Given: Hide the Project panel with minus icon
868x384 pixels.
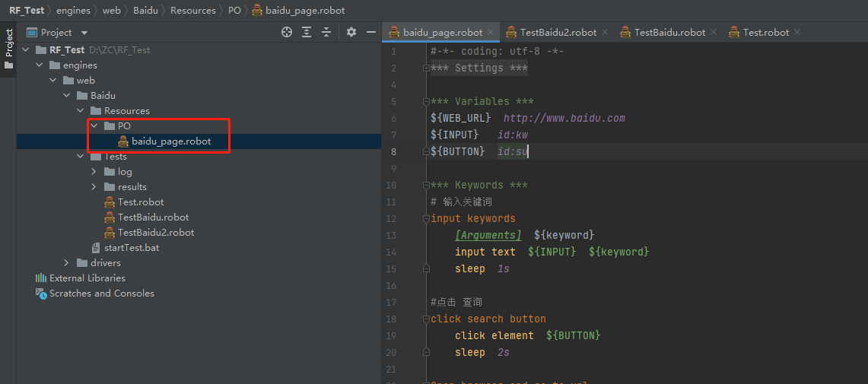Looking at the screenshot, I should click(x=371, y=32).
